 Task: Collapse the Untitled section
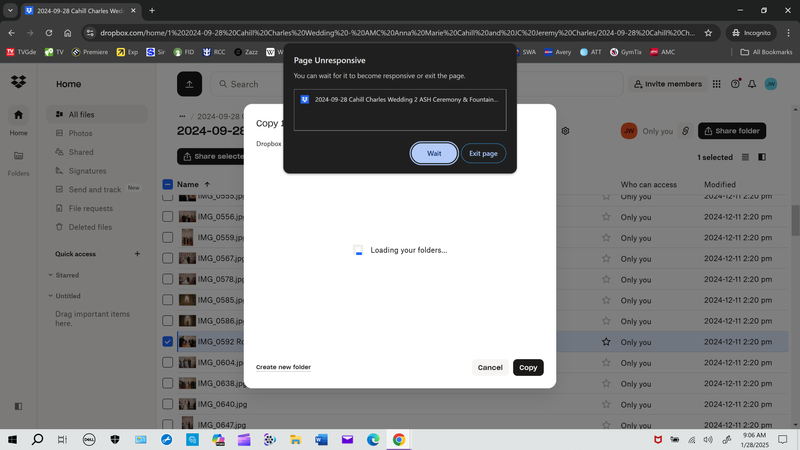(x=51, y=296)
